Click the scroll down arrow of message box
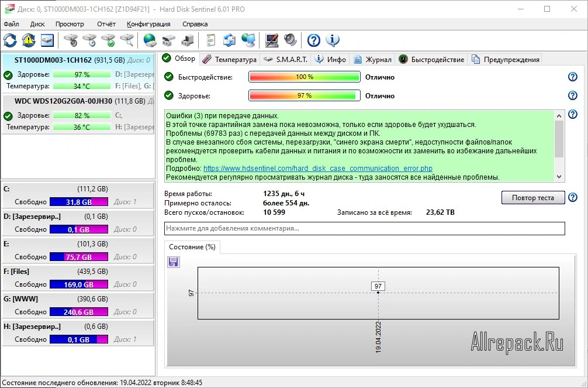This screenshot has height=388, width=588. pyautogui.click(x=559, y=177)
